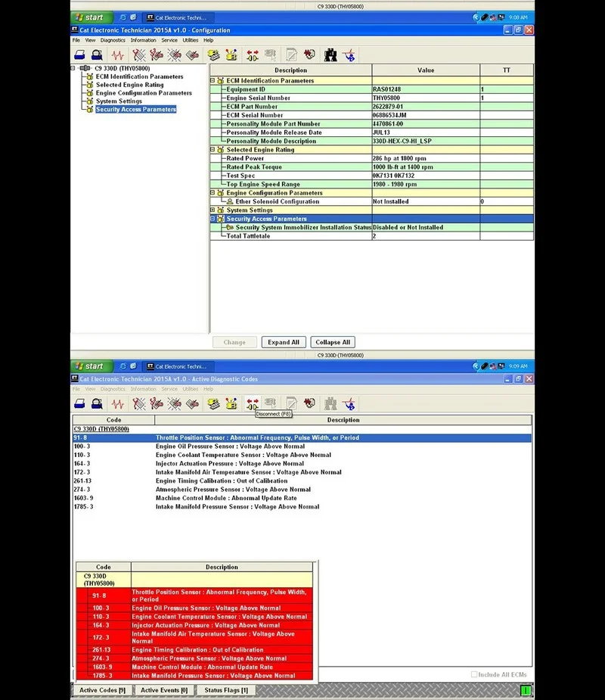Click red clock-arrow icon in Active Diagnostic Codes toolbar
This screenshot has width=605, height=700.
point(309,403)
